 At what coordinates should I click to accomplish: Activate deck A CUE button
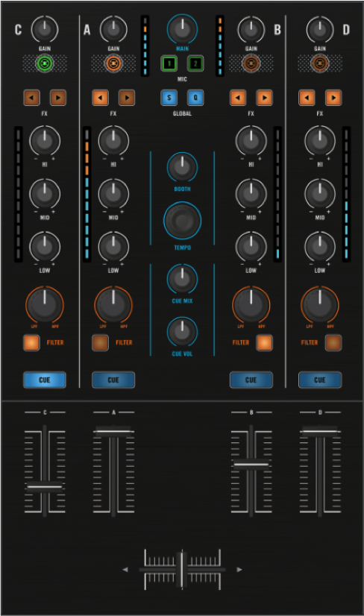(113, 380)
